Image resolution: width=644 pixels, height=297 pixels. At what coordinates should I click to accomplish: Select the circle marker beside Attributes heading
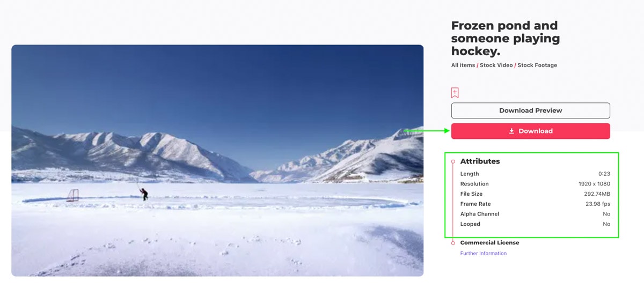coord(453,161)
